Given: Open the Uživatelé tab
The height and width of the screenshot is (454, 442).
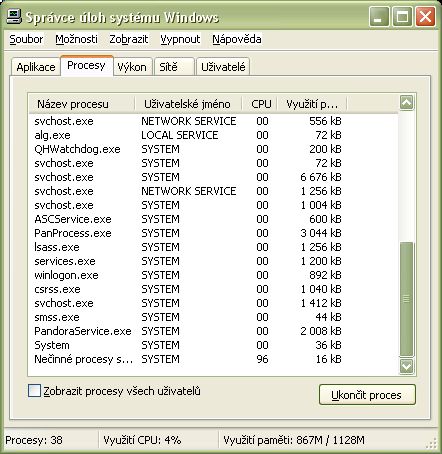Looking at the screenshot, I should [x=223, y=67].
